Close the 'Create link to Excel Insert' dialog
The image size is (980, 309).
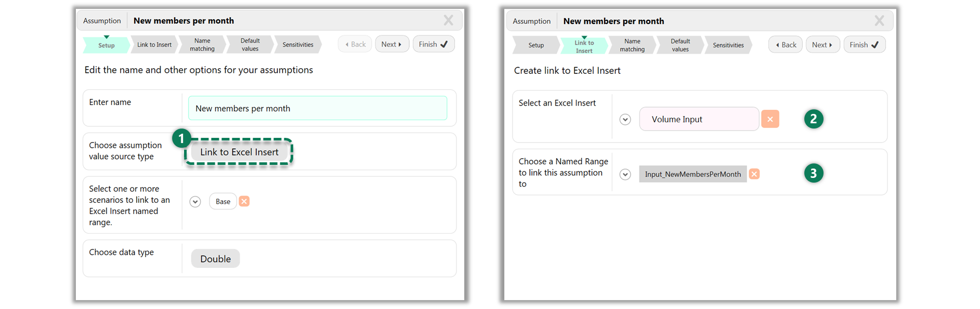[x=879, y=21]
